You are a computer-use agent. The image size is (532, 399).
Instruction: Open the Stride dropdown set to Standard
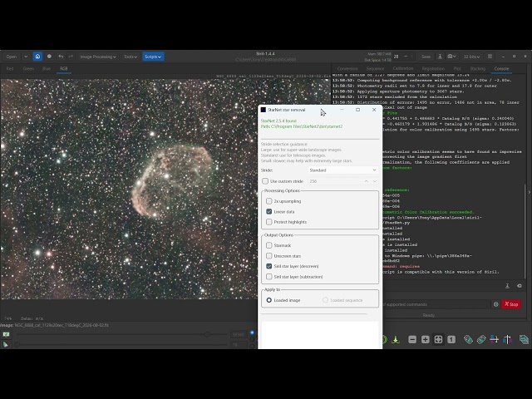343,170
